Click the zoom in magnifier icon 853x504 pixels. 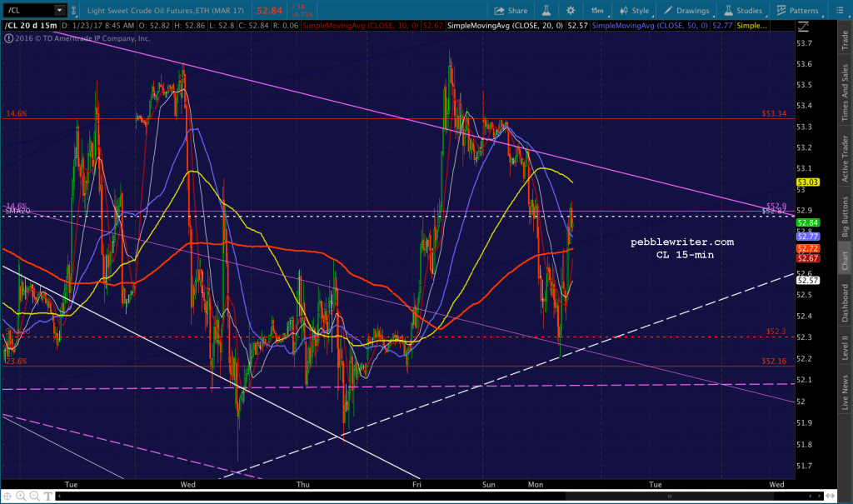[x=21, y=496]
